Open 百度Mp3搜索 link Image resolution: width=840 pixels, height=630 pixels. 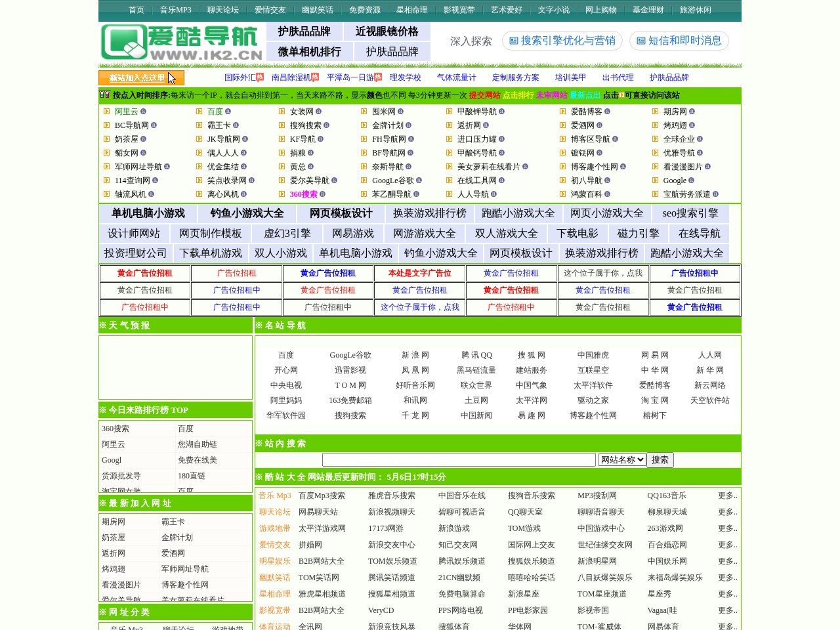322,495
